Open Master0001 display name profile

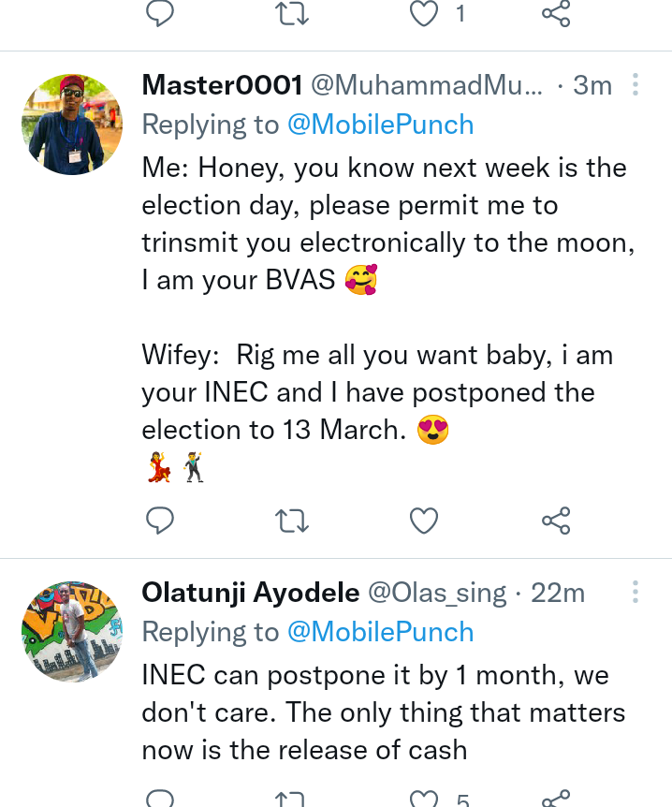[x=223, y=85]
